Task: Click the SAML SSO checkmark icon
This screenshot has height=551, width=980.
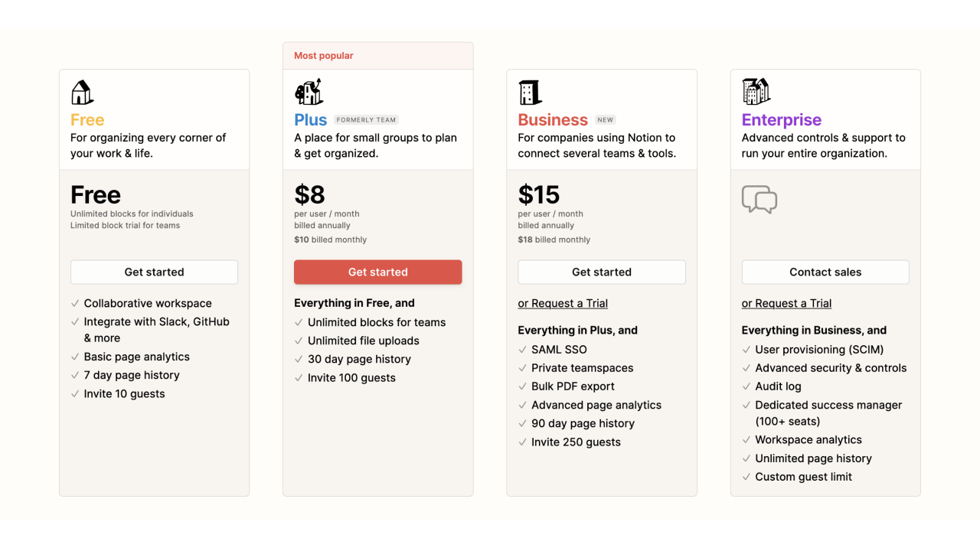Action: point(522,350)
